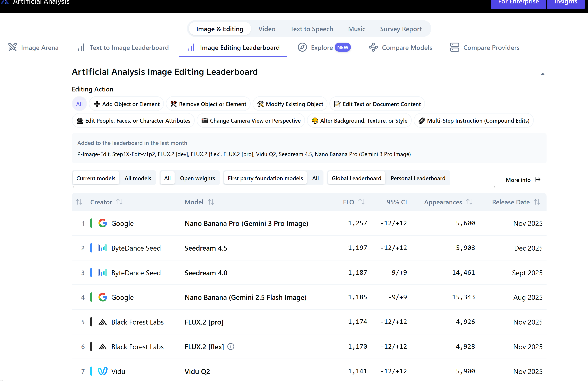Sort by Release Date arrows
Screen dimensions: 588x381
[x=537, y=202]
